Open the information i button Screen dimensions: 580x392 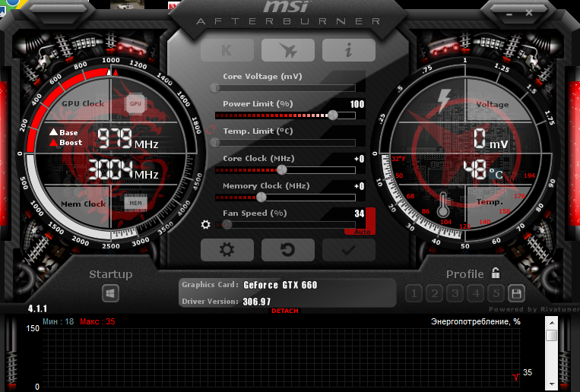point(348,50)
